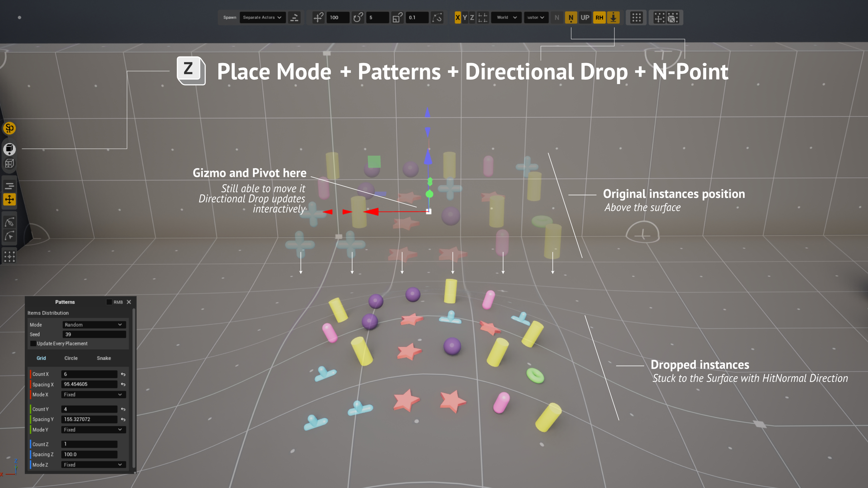Toggle the Z axis button

click(x=472, y=17)
